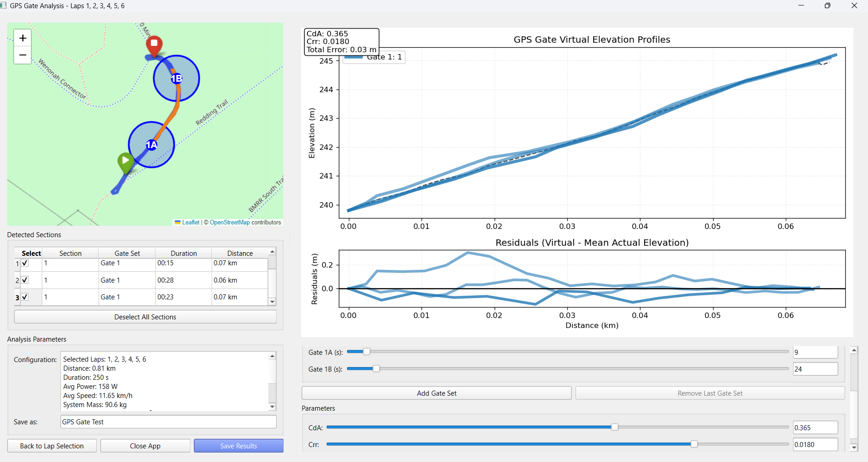Adjust the CdA slider handle
Viewport: 868px width, 462px height.
[615, 427]
